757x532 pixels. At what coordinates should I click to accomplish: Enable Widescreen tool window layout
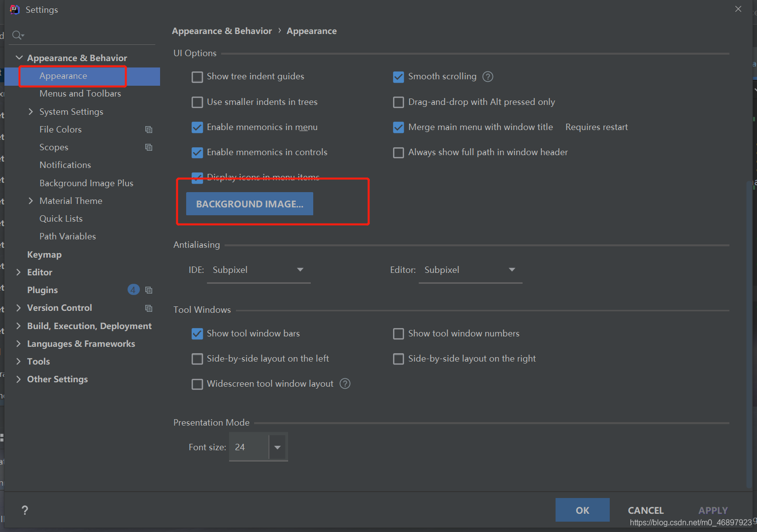point(197,384)
